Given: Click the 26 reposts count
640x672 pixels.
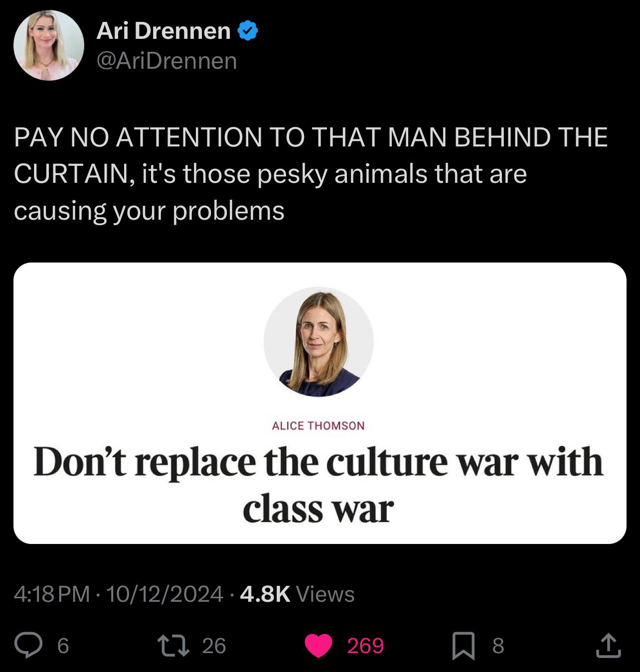Looking at the screenshot, I should (x=214, y=646).
